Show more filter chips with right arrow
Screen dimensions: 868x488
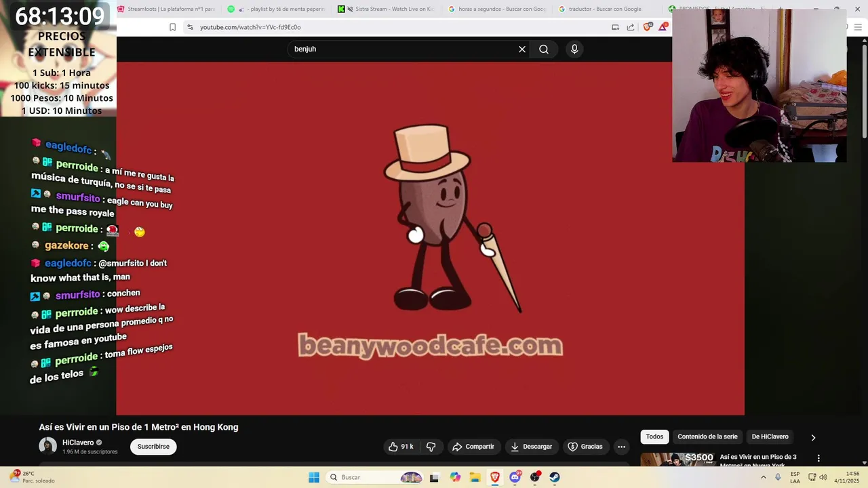tap(813, 437)
